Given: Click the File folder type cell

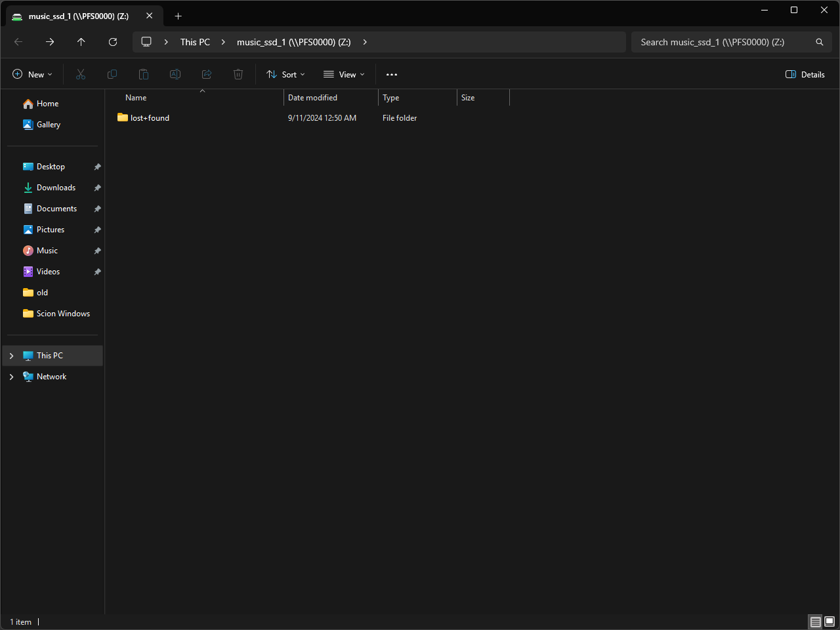Looking at the screenshot, I should (400, 118).
